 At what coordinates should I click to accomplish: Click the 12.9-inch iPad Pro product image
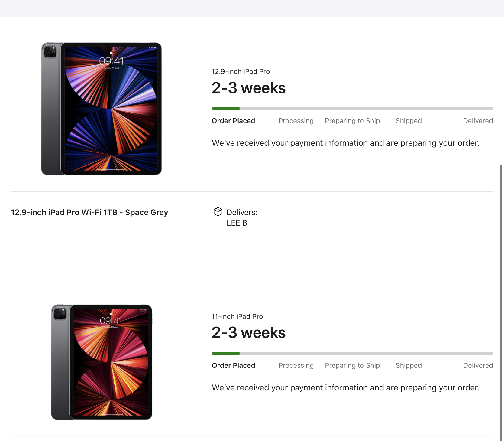pos(102,109)
